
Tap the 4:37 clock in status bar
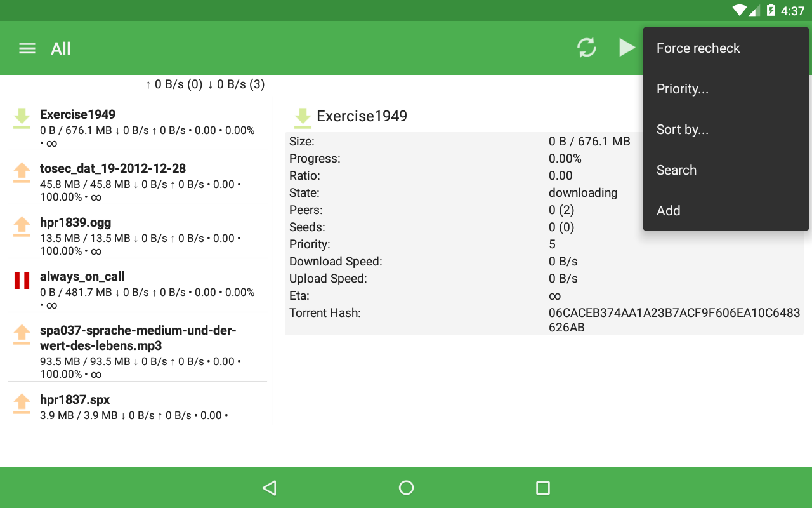coord(792,11)
